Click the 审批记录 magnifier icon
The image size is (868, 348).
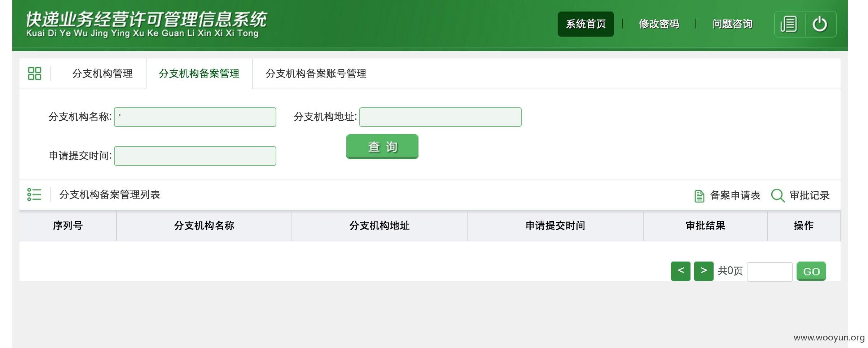tap(778, 196)
